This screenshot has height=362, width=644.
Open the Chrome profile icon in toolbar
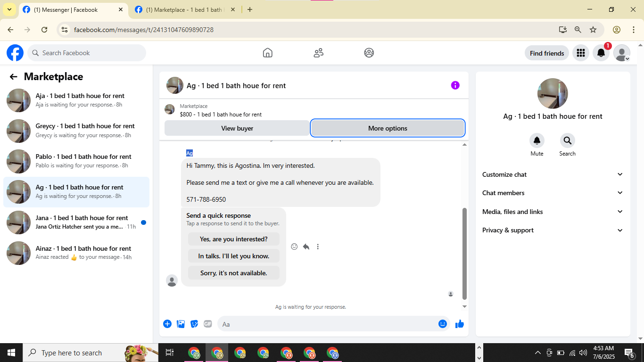617,30
